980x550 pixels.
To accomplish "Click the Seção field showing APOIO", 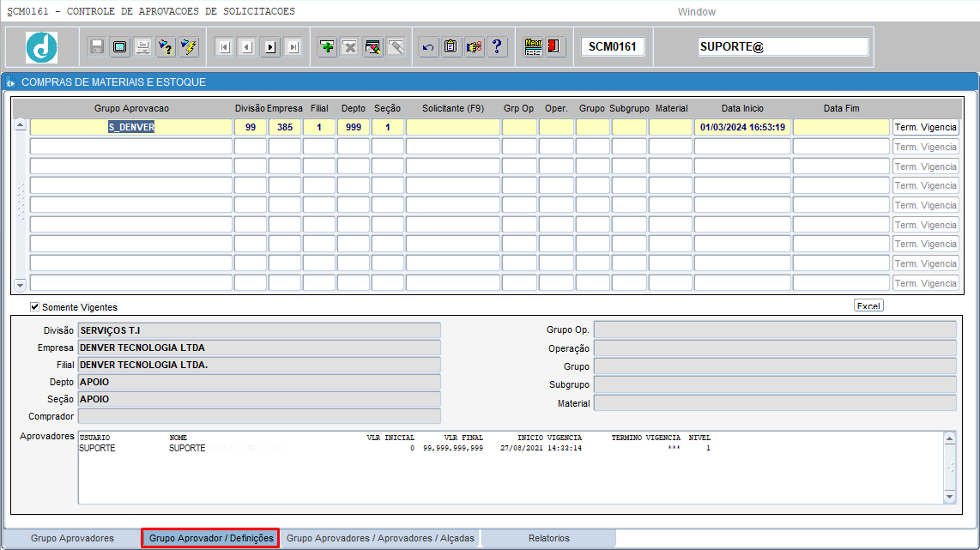I will (x=259, y=399).
